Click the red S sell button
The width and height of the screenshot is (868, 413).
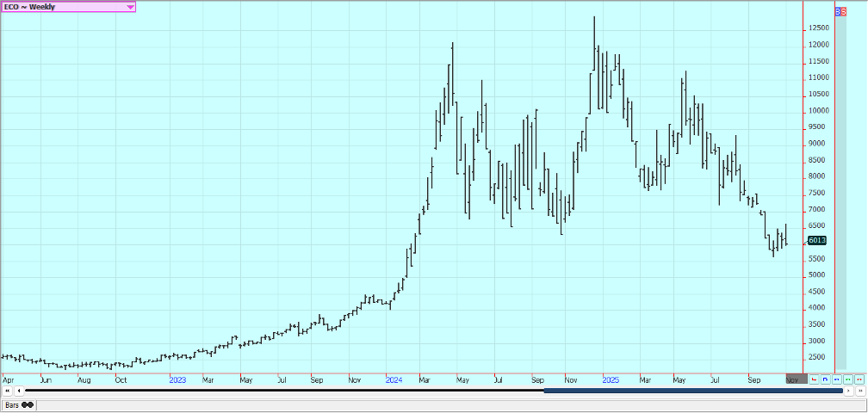(x=844, y=12)
